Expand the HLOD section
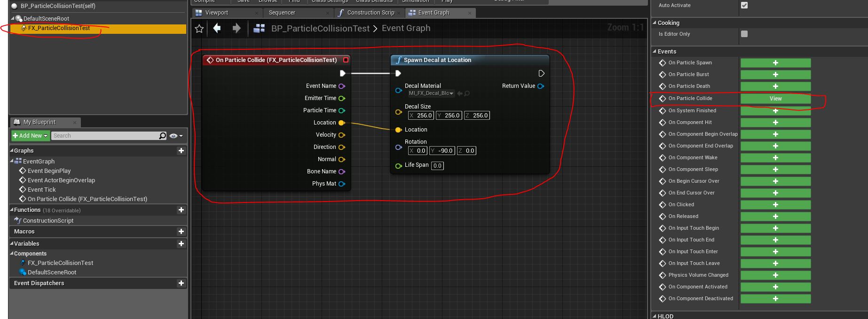Viewport: 868px width, 319px height. click(x=655, y=316)
